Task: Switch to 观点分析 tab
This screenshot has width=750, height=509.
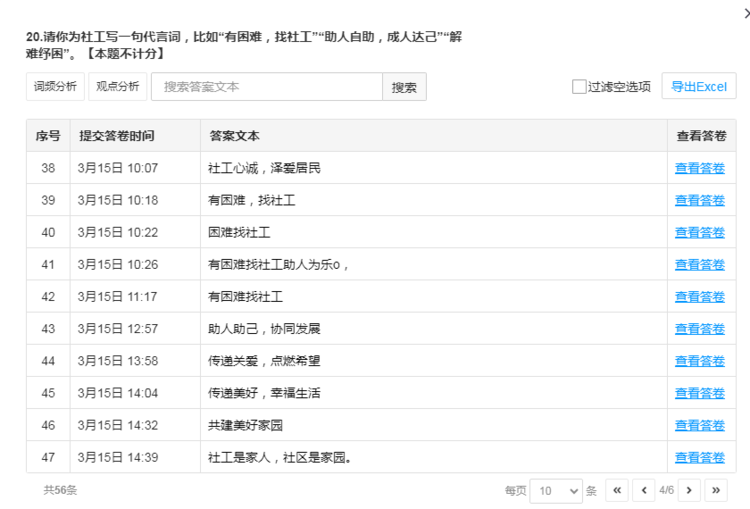Action: click(117, 87)
